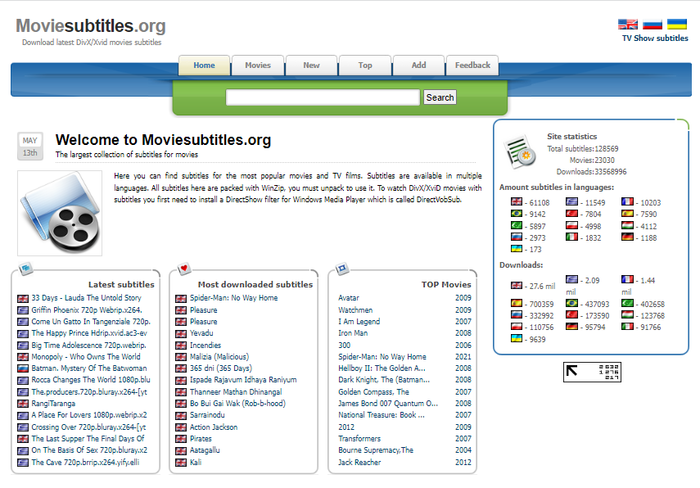Open the Home tab

pyautogui.click(x=204, y=65)
